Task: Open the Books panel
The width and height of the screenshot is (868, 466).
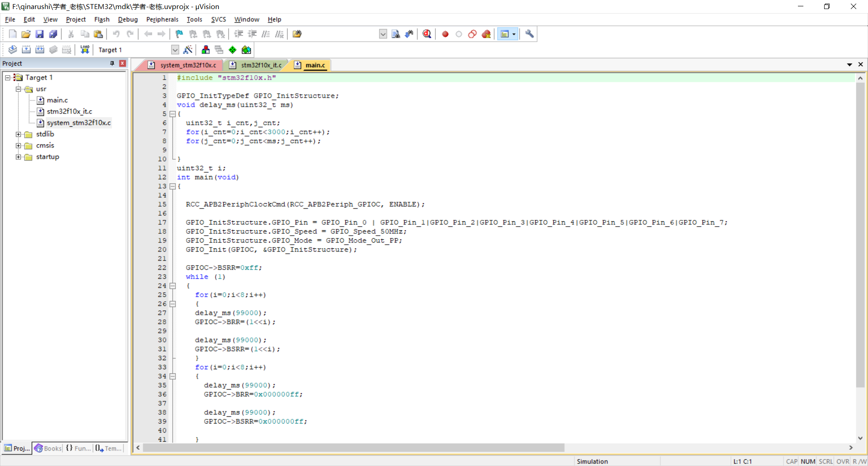Action: tap(47, 448)
